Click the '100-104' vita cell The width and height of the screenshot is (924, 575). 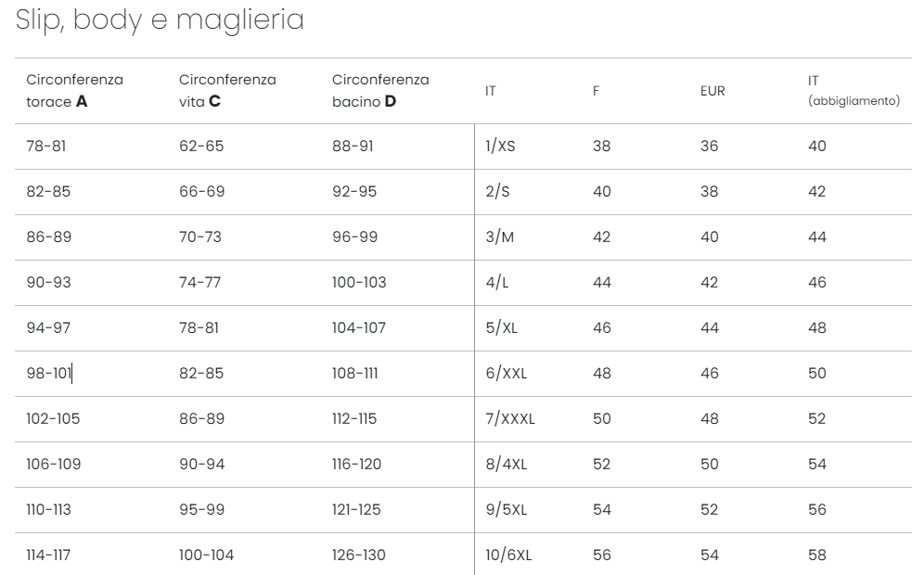click(x=206, y=555)
